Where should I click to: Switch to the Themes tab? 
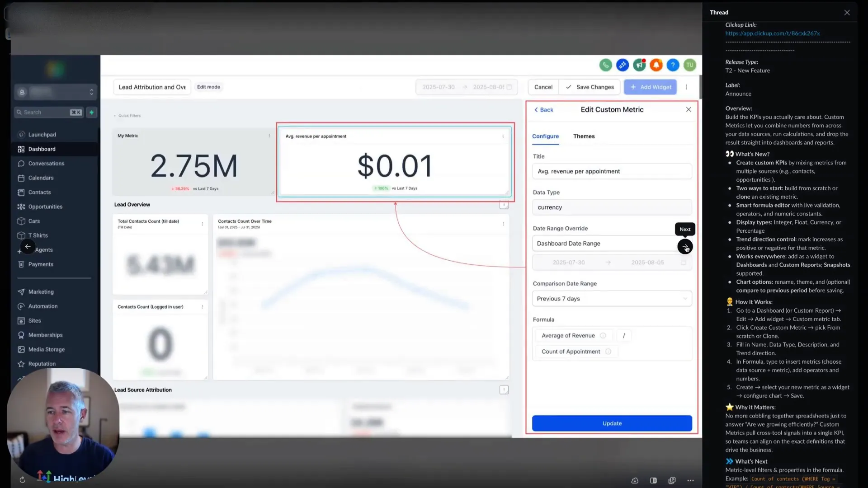pos(584,136)
